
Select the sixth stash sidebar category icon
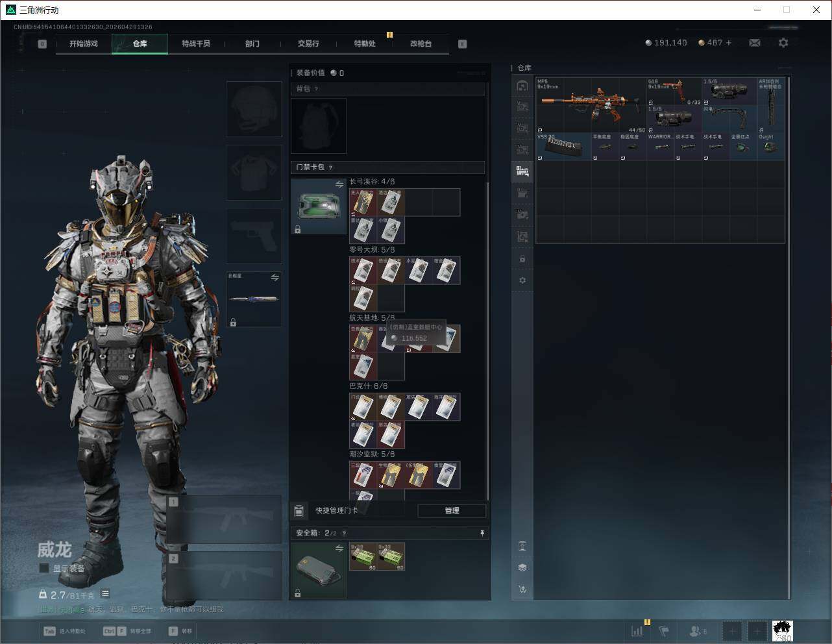(x=522, y=193)
